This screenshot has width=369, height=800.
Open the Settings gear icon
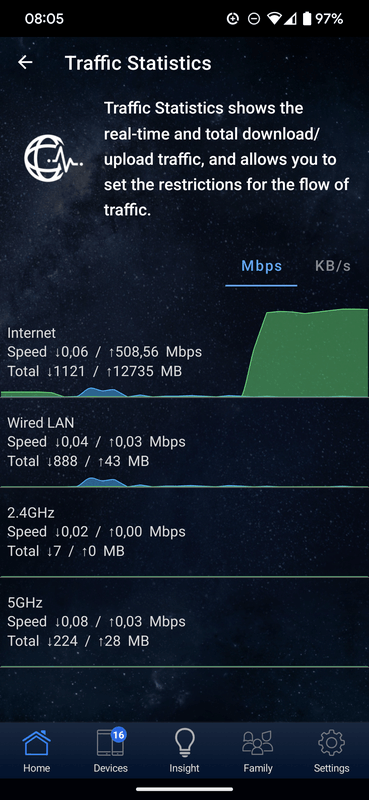tap(331, 743)
